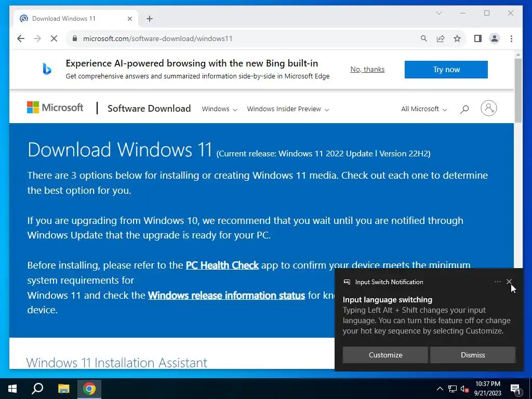Image resolution: width=532 pixels, height=399 pixels.
Task: Click the Try now button
Action: point(446,70)
